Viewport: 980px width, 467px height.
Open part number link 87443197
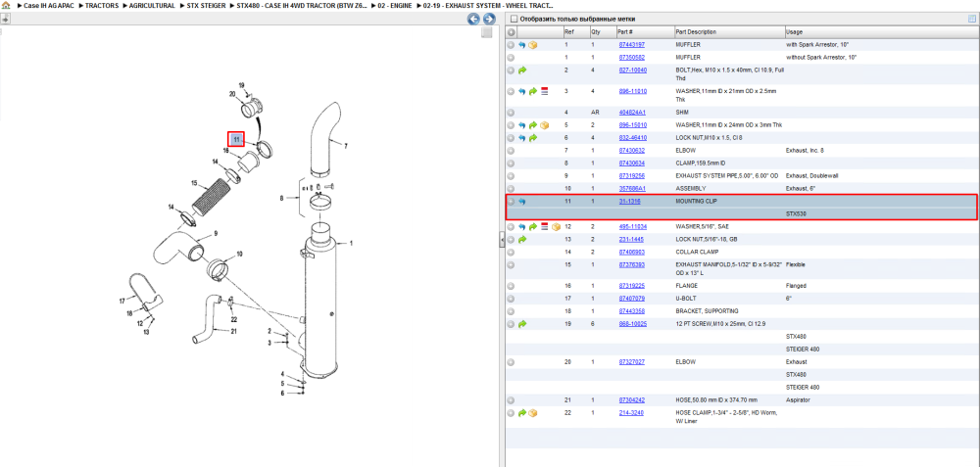click(631, 45)
